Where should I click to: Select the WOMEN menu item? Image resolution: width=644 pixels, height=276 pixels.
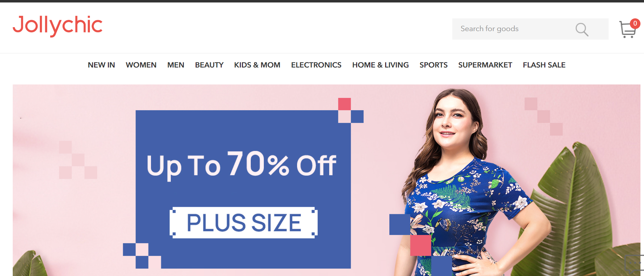tap(141, 65)
